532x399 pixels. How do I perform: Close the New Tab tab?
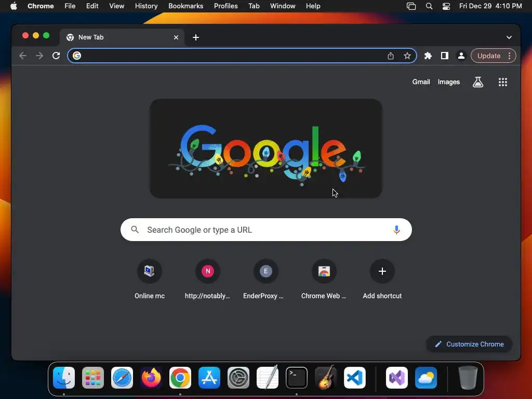pyautogui.click(x=176, y=37)
